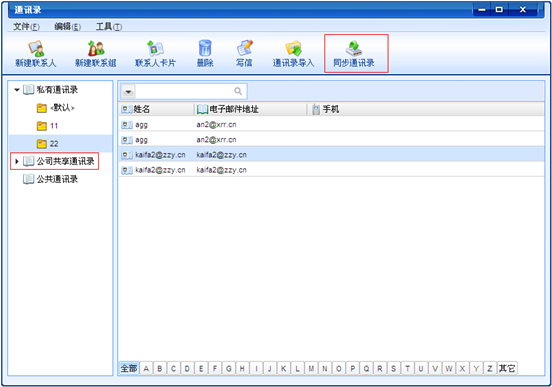Image resolution: width=552 pixels, height=387 pixels.
Task: Expand the 公司共享通讯录 tree node
Action: [17, 161]
